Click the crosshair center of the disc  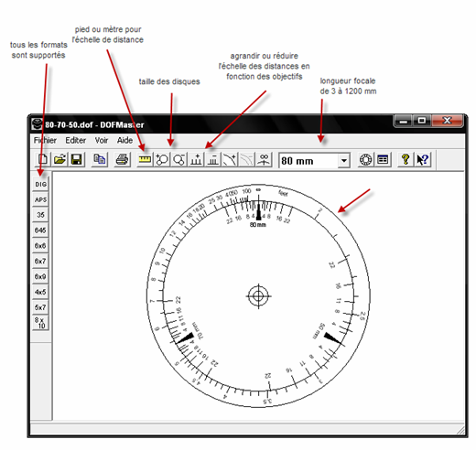pos(258,295)
